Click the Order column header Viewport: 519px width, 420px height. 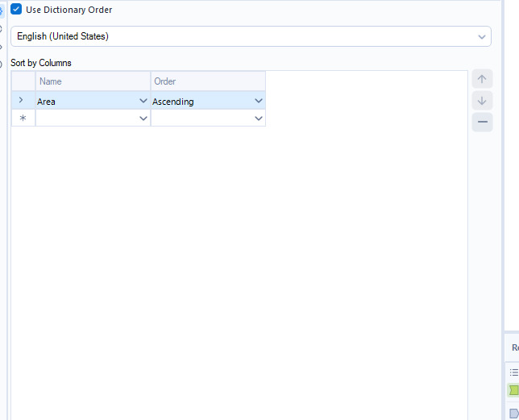pyautogui.click(x=208, y=81)
